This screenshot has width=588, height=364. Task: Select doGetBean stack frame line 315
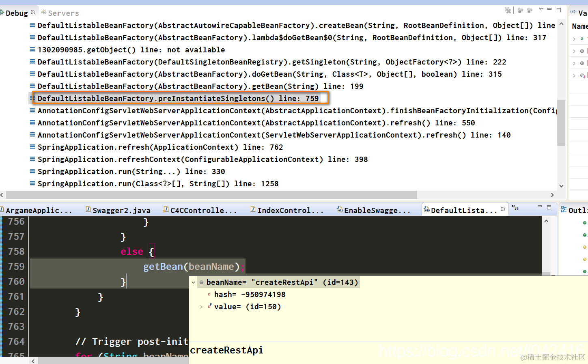coord(269,74)
